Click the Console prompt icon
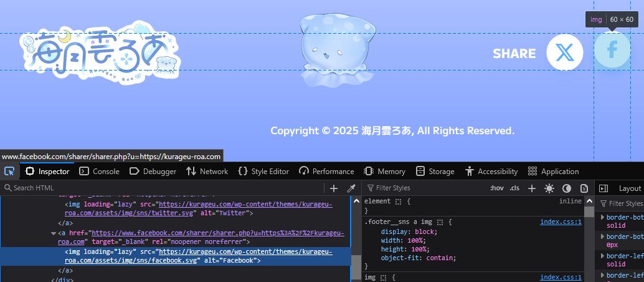 [x=84, y=171]
